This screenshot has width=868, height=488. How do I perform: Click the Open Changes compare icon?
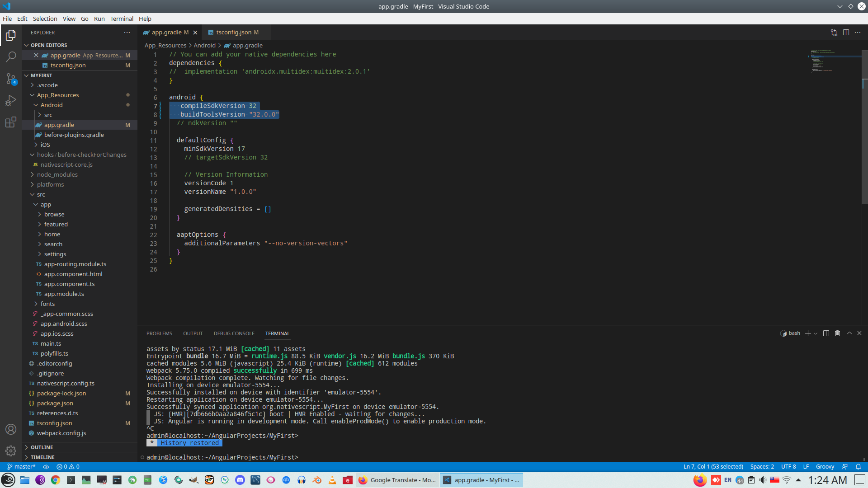coord(834,33)
